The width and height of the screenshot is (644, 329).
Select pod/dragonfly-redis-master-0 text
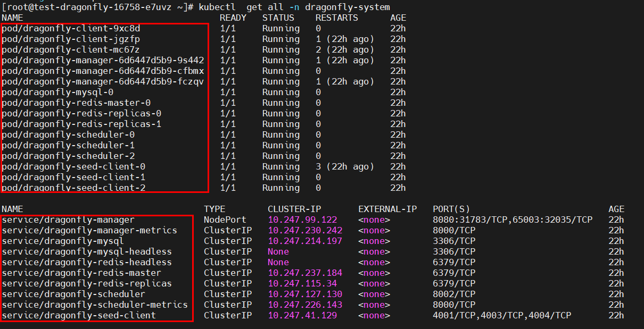76,103
